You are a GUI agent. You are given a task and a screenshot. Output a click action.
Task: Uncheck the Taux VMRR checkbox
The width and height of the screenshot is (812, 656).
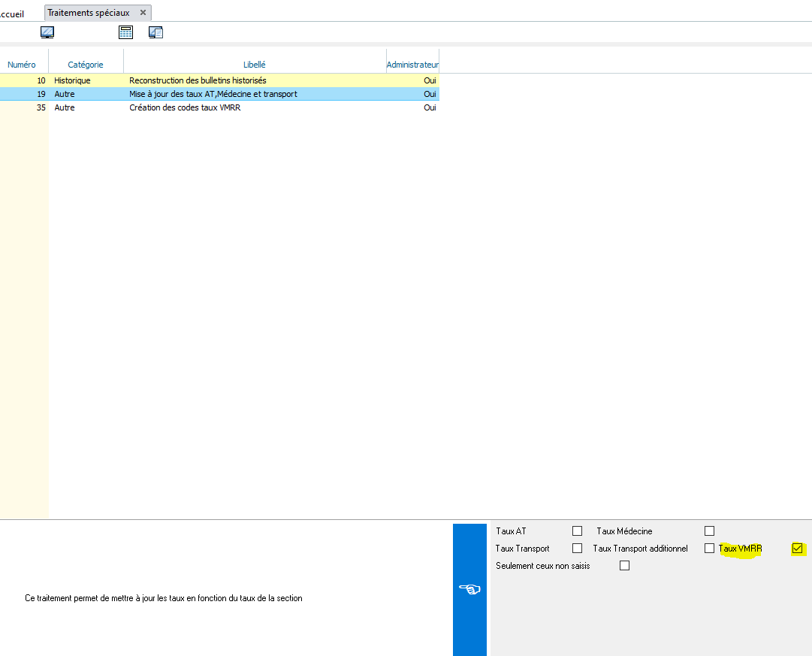pos(797,549)
